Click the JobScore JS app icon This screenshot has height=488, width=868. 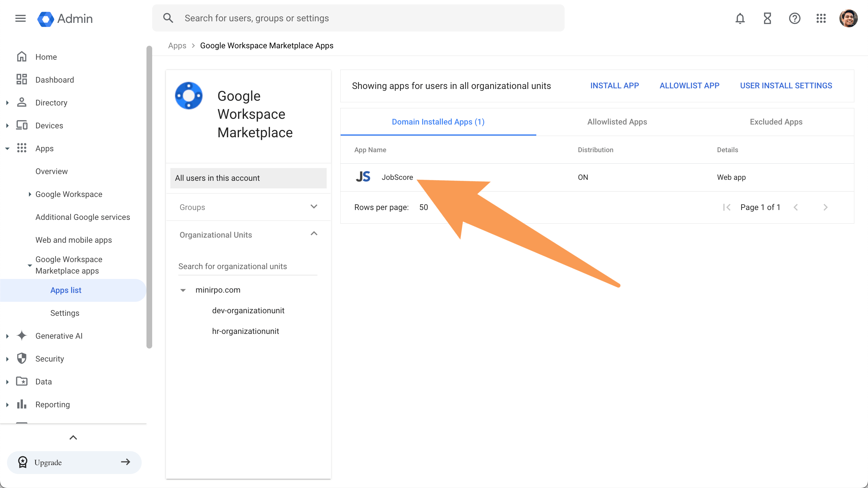(363, 177)
